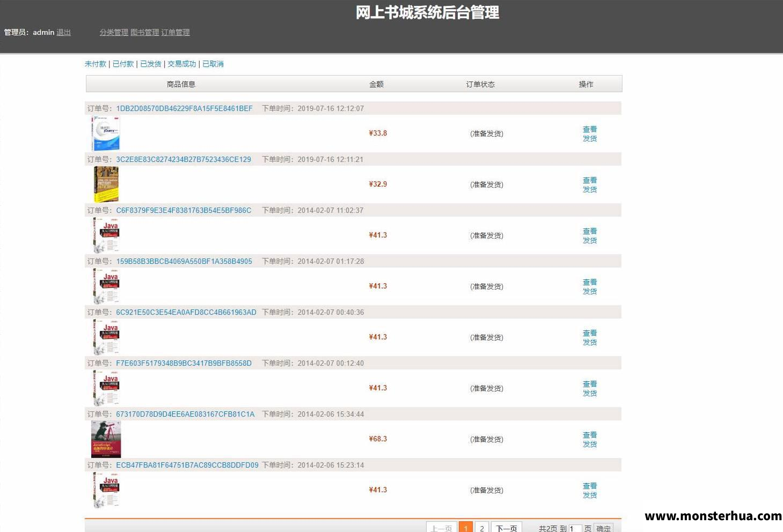This screenshot has height=532, width=783.
Task: Confirm page jump with 确定
Action: 604,528
